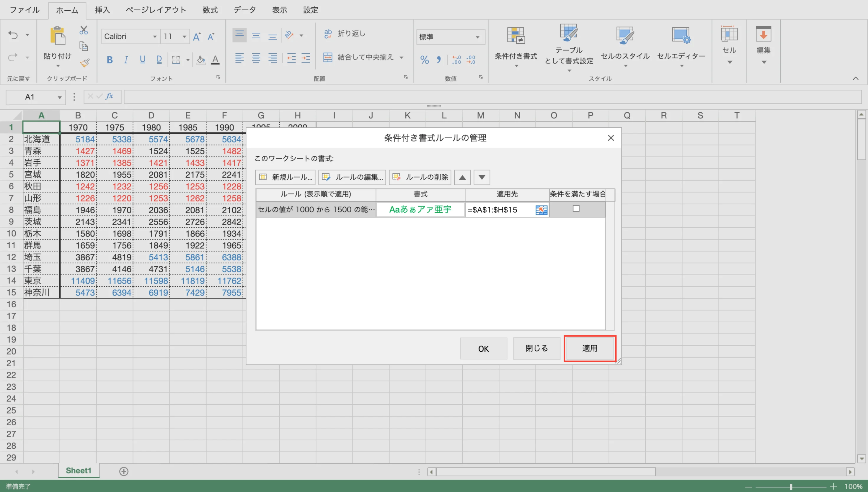Image resolution: width=868 pixels, height=492 pixels.
Task: Expand the 標準 number format dropdown
Action: [x=477, y=37]
